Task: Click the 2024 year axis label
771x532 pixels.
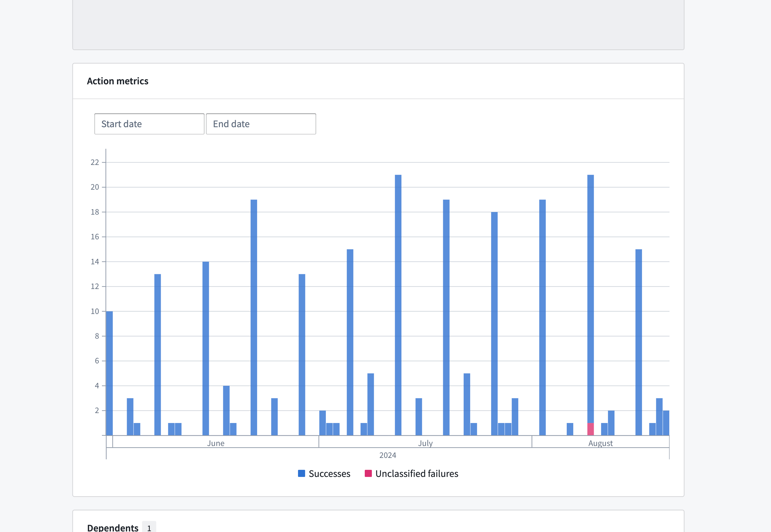Action: tap(387, 455)
